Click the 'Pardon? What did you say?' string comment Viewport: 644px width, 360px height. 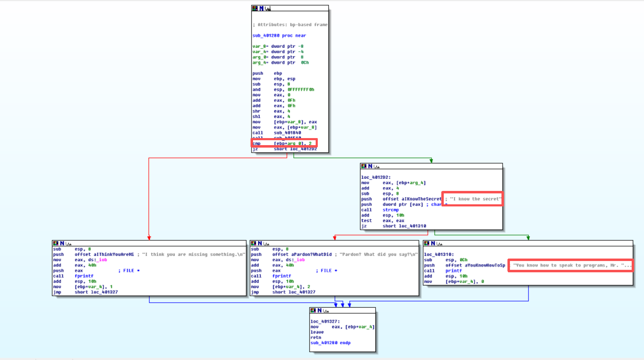379,254
